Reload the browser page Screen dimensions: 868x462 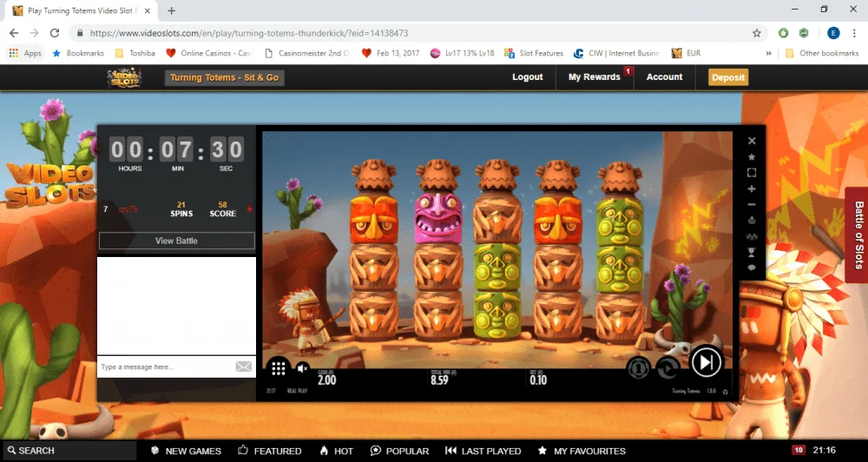pyautogui.click(x=54, y=33)
